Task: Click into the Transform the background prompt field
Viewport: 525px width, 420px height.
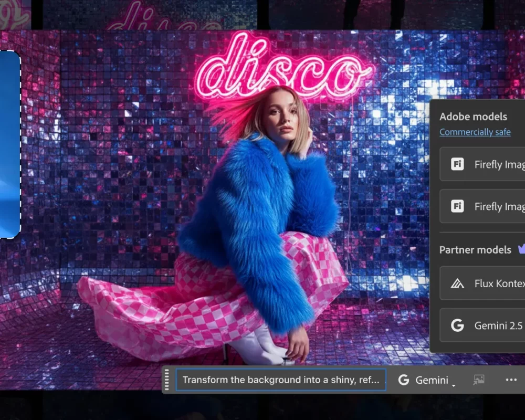Action: pyautogui.click(x=280, y=380)
